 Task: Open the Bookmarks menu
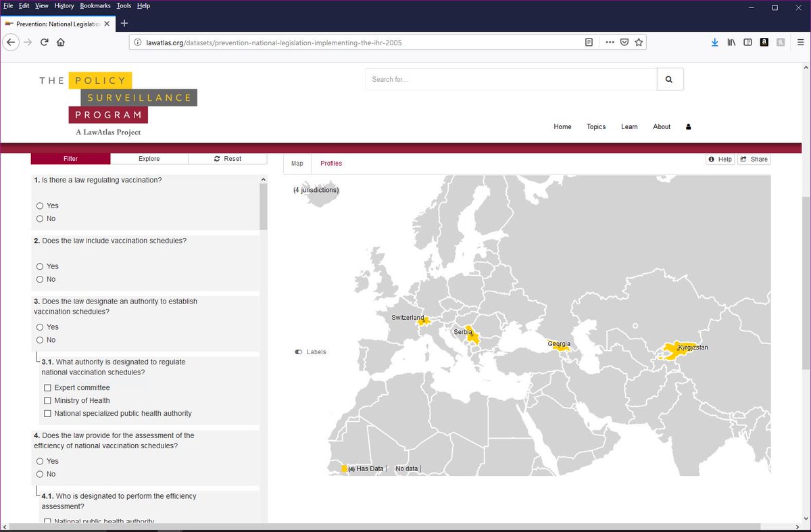coord(95,5)
